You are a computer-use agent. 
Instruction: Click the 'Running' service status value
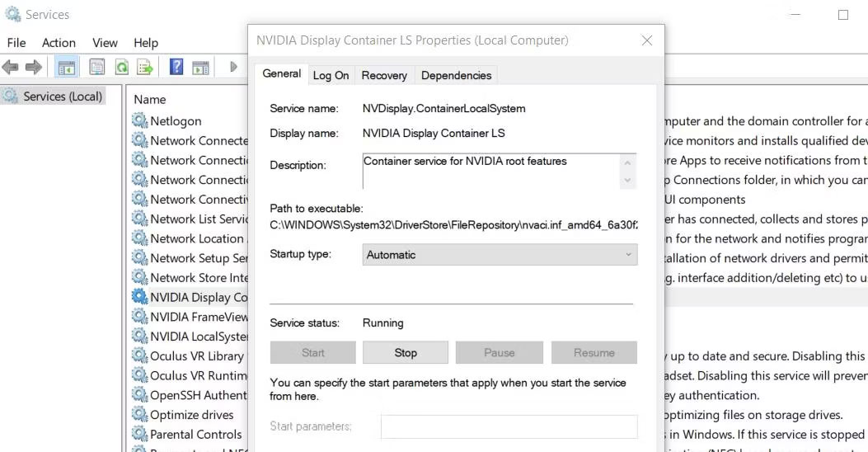pyautogui.click(x=383, y=323)
